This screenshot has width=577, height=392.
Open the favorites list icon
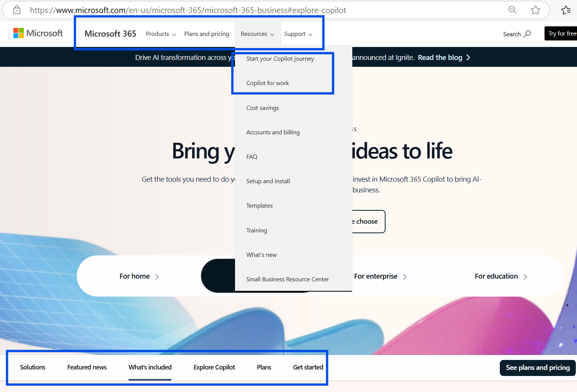(566, 10)
